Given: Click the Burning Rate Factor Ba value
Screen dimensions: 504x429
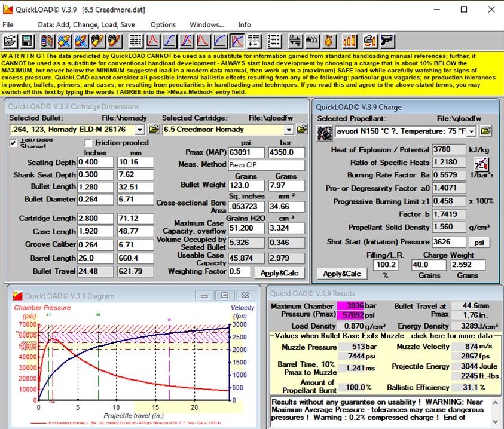Looking at the screenshot, I should (x=449, y=175).
